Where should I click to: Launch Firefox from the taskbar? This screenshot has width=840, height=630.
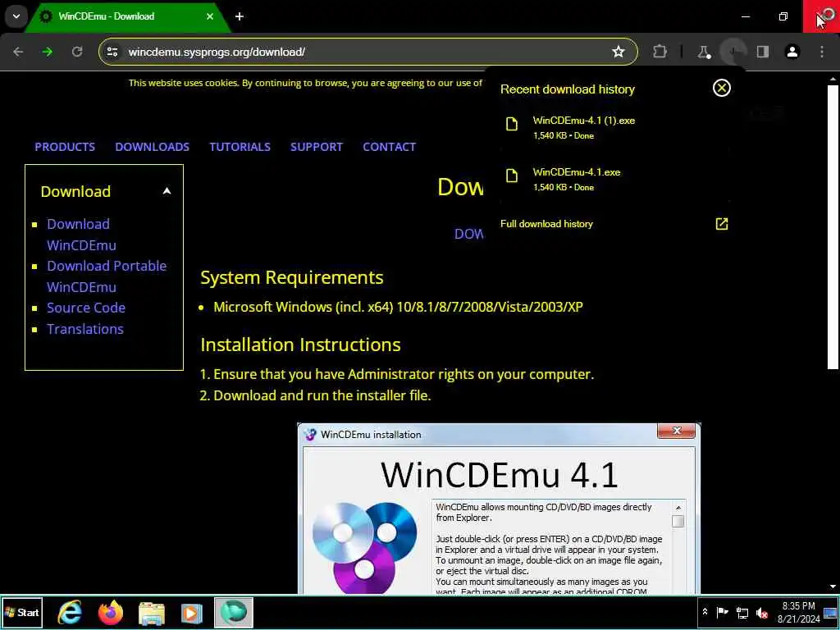pos(111,612)
